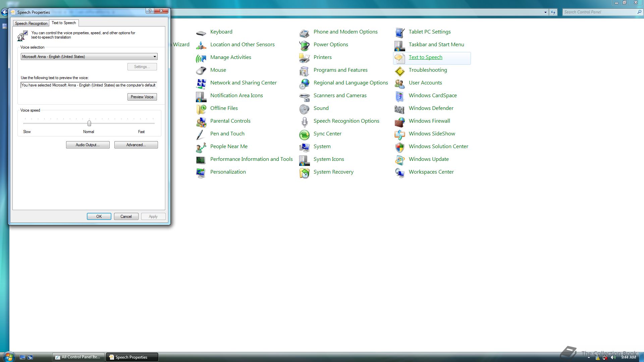Screen dimensions: 644x362
Task: Open the Regional and Language Options icon
Action: coord(304,83)
